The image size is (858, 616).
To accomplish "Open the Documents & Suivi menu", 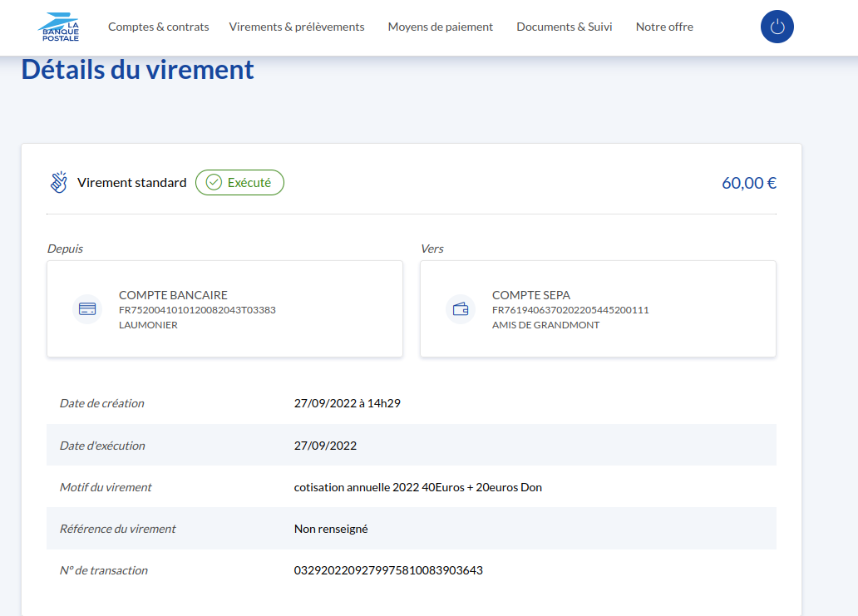I will click(x=564, y=27).
